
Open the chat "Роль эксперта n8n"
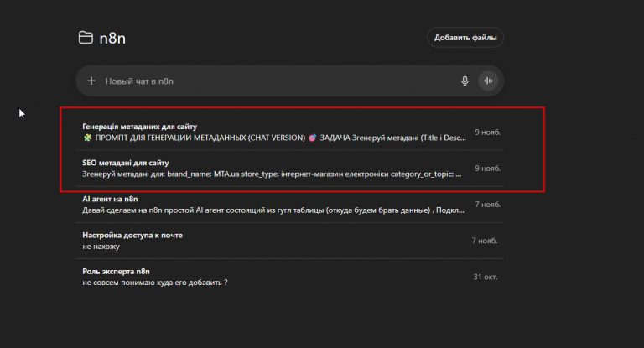[x=116, y=272]
